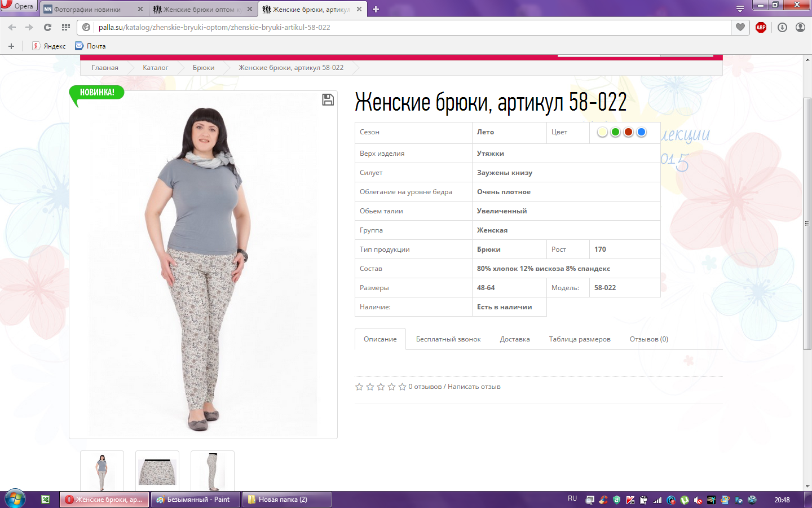Go to 'Каталог' in the breadcrumbs

(x=156, y=68)
